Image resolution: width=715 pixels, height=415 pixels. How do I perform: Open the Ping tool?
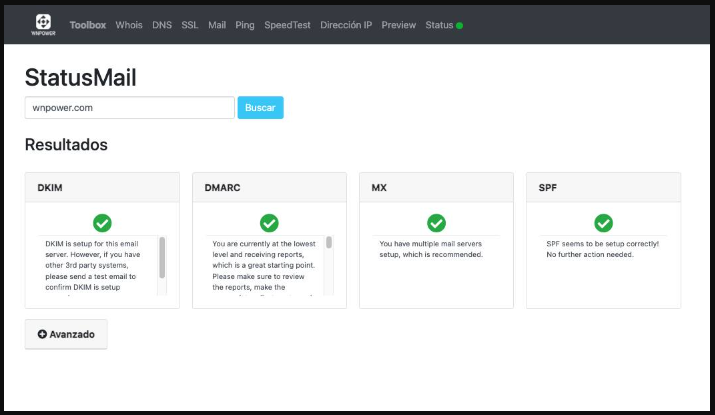pyautogui.click(x=245, y=25)
